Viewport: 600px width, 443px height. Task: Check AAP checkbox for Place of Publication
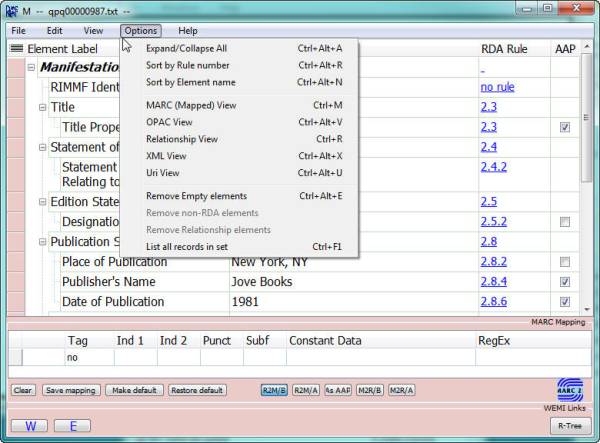click(564, 262)
